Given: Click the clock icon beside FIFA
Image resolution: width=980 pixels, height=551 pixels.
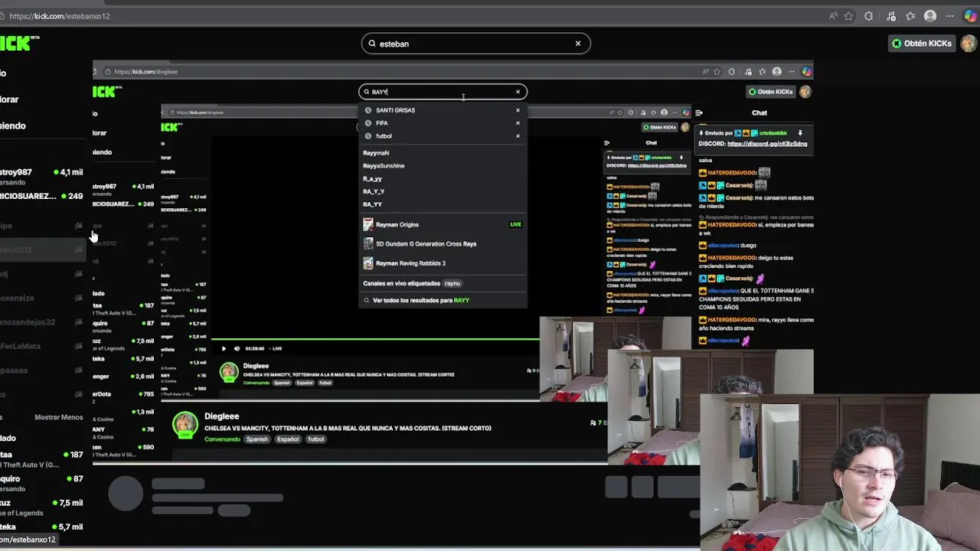Looking at the screenshot, I should pos(368,123).
